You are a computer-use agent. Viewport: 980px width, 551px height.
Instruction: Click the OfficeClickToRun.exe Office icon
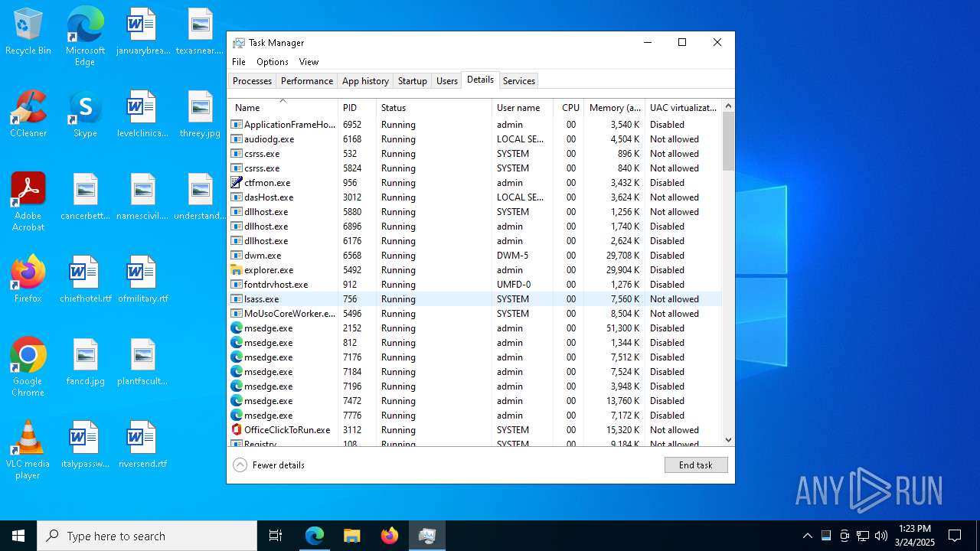[237, 430]
